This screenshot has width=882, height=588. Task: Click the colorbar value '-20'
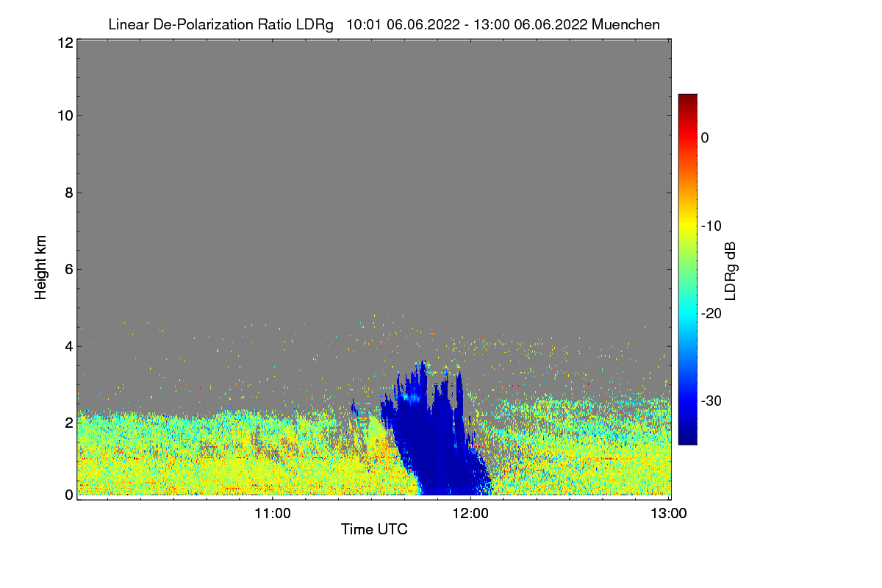coord(712,313)
